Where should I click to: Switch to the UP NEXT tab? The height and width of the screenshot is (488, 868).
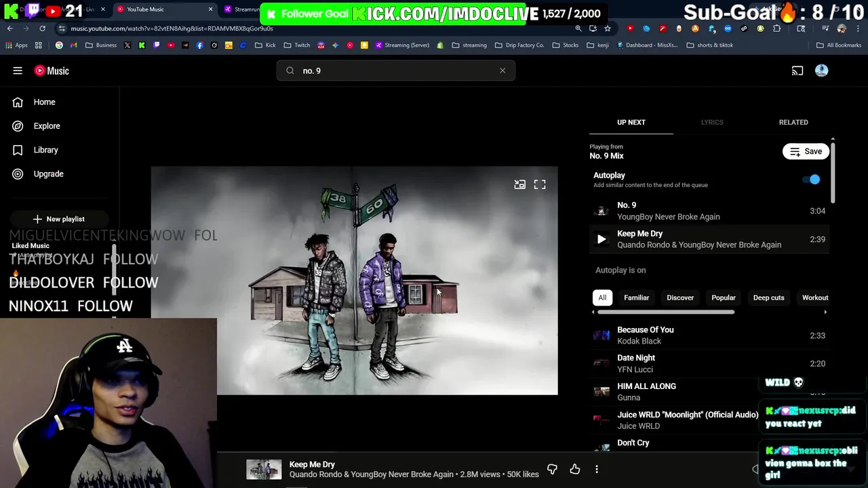631,122
